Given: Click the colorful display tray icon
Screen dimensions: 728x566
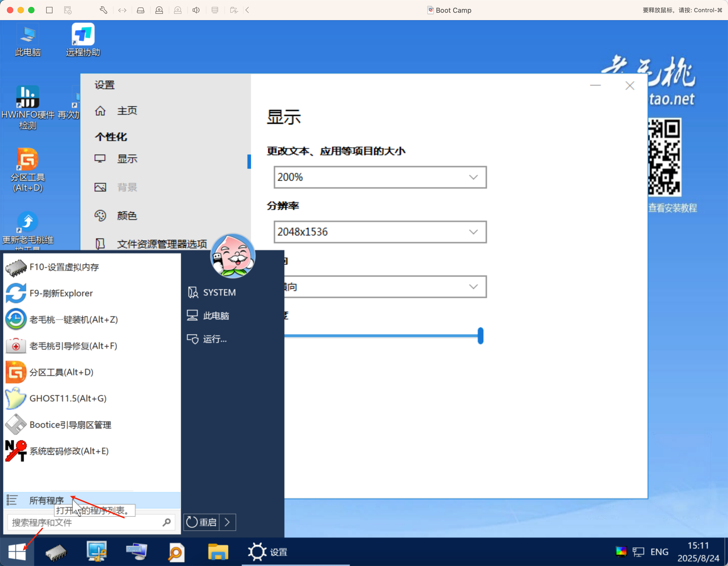Looking at the screenshot, I should pos(621,552).
